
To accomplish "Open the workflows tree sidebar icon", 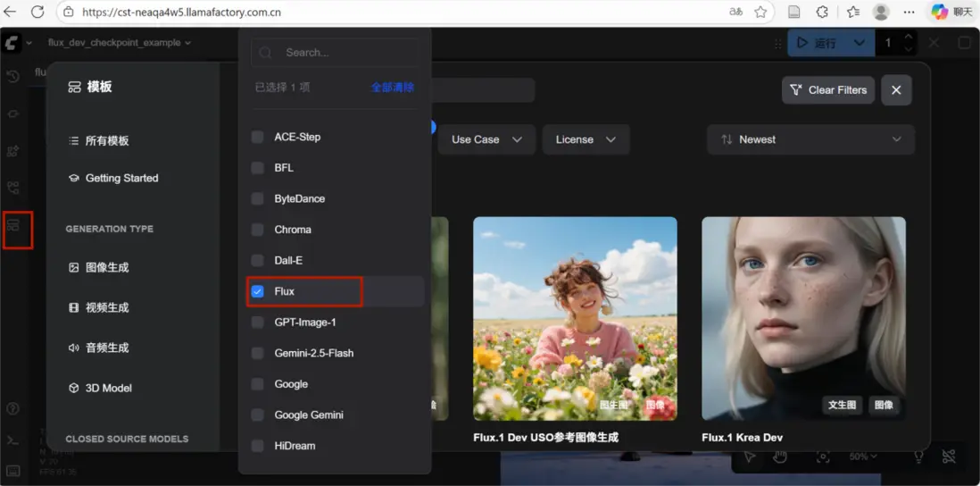I will click(12, 188).
